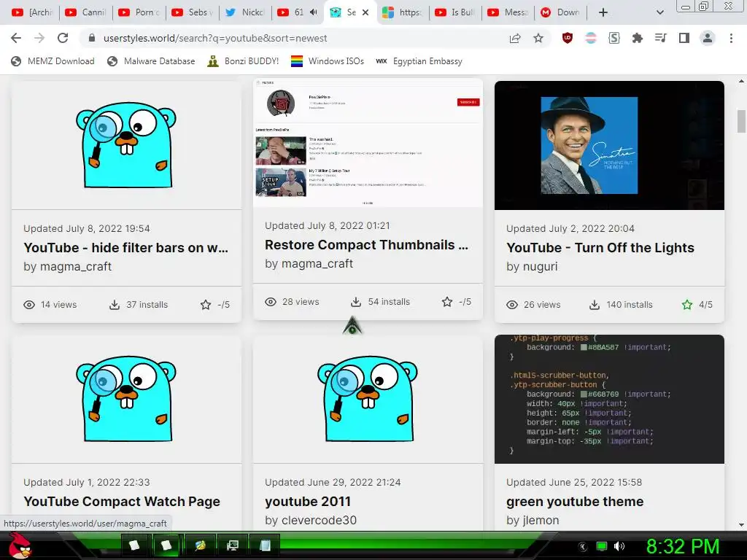Click the eye icon beside 14 views
This screenshot has width=747, height=560.
pos(29,305)
